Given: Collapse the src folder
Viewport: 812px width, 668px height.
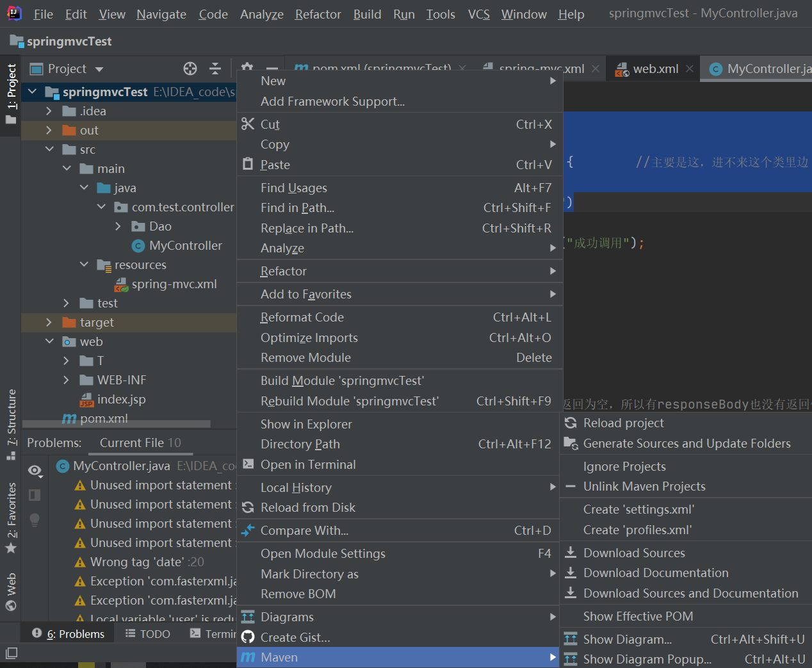Looking at the screenshot, I should point(49,149).
